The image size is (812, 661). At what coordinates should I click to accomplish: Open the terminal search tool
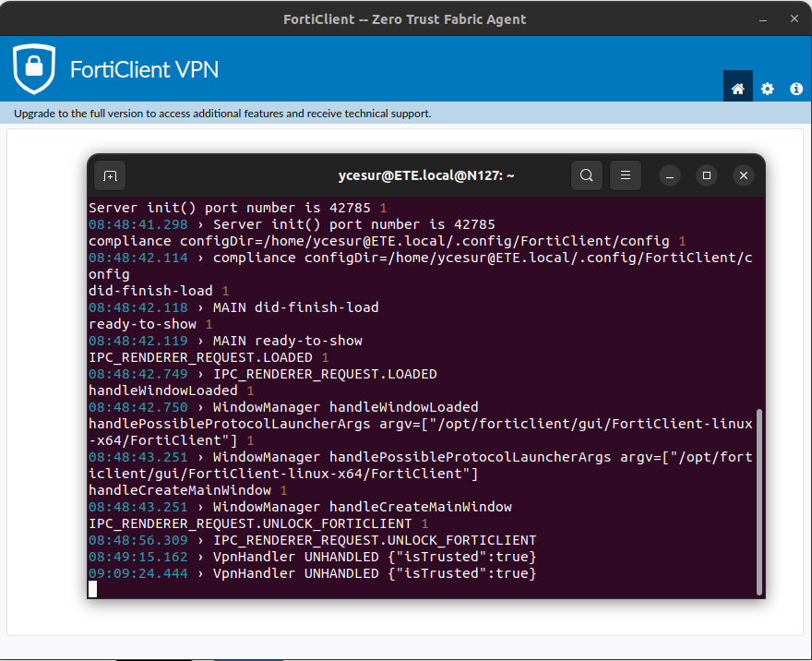(586, 175)
